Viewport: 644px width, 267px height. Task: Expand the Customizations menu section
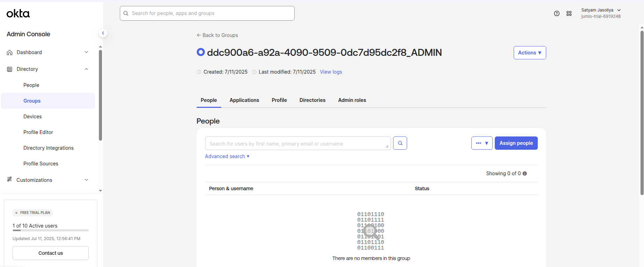click(x=86, y=180)
